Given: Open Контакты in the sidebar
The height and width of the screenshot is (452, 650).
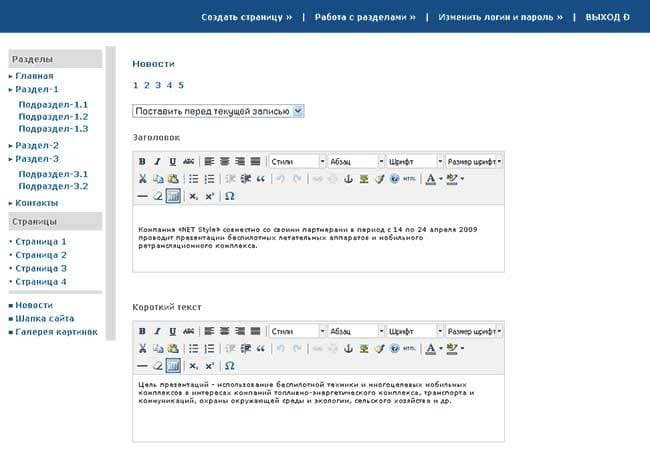Looking at the screenshot, I should click(x=36, y=203).
